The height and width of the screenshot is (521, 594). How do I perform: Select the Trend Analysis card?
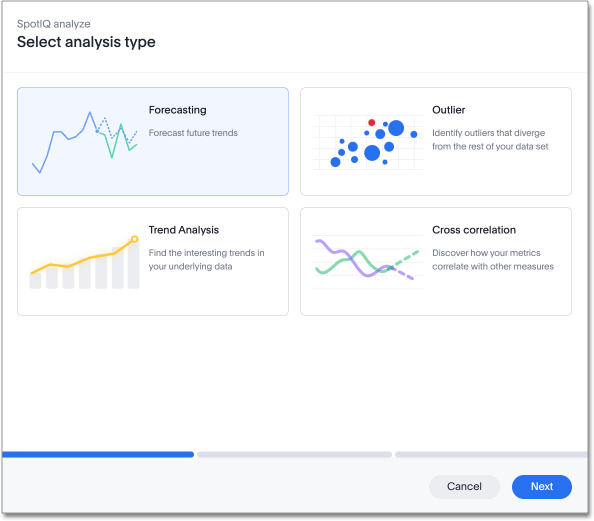click(153, 261)
